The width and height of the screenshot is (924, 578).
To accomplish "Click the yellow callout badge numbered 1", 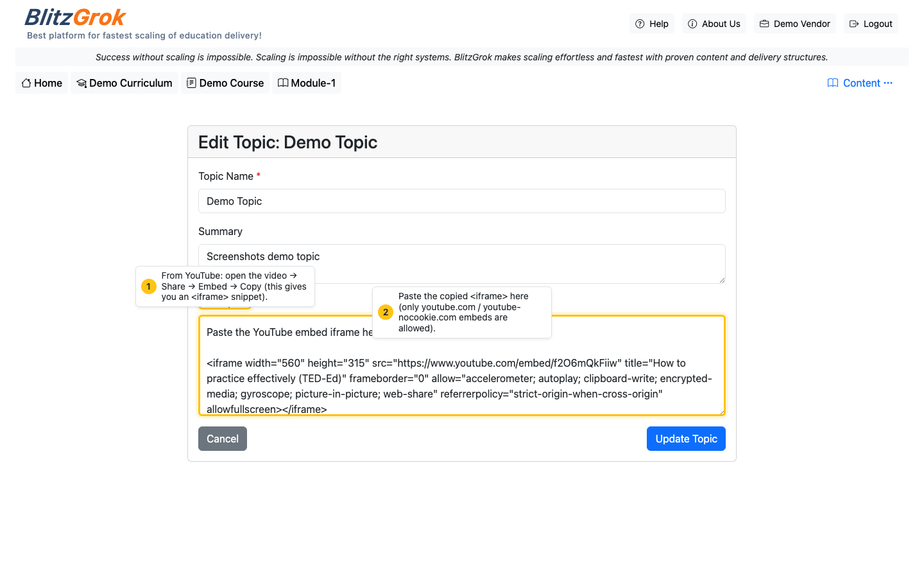I will (148, 286).
